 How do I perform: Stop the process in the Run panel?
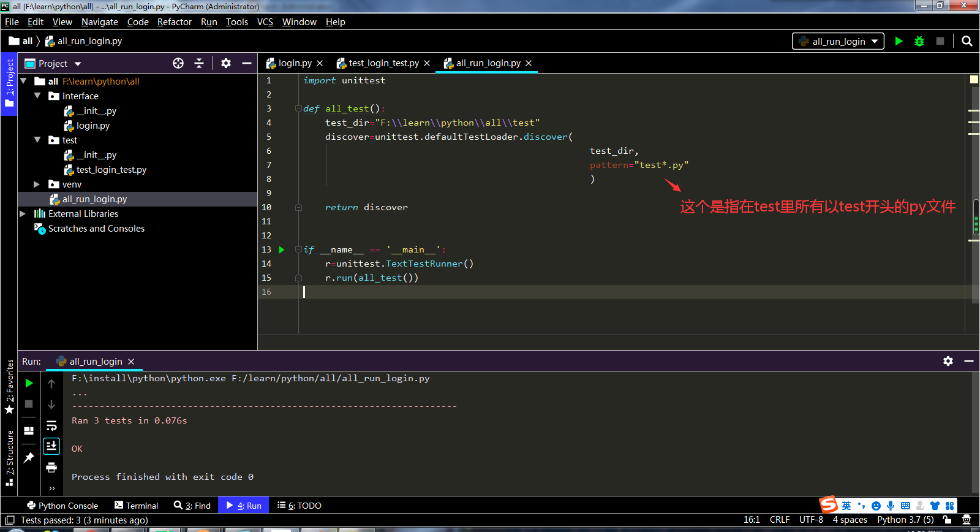pos(29,404)
